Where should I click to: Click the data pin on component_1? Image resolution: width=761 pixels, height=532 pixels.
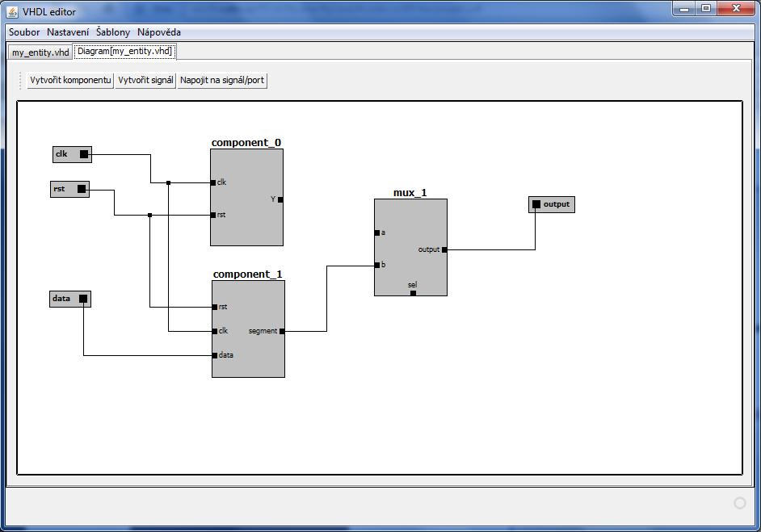point(215,355)
